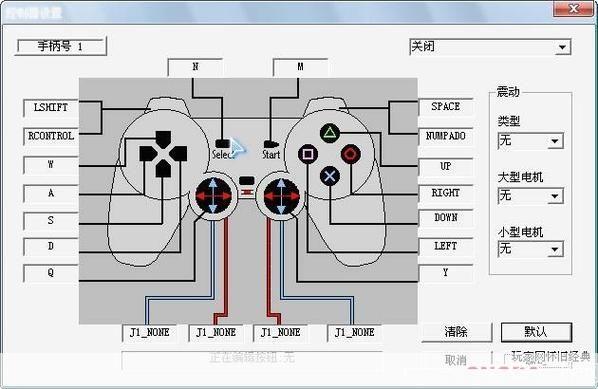Close the controller settings window

point(573,8)
